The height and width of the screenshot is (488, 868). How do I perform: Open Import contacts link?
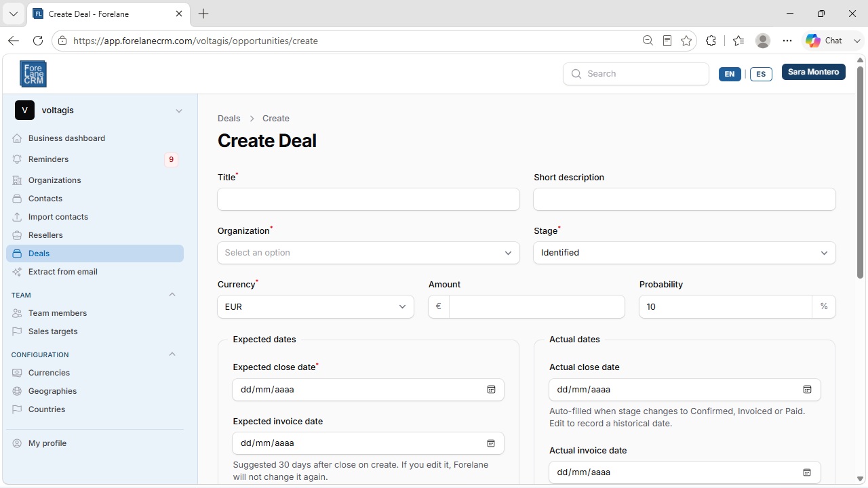pos(95,217)
